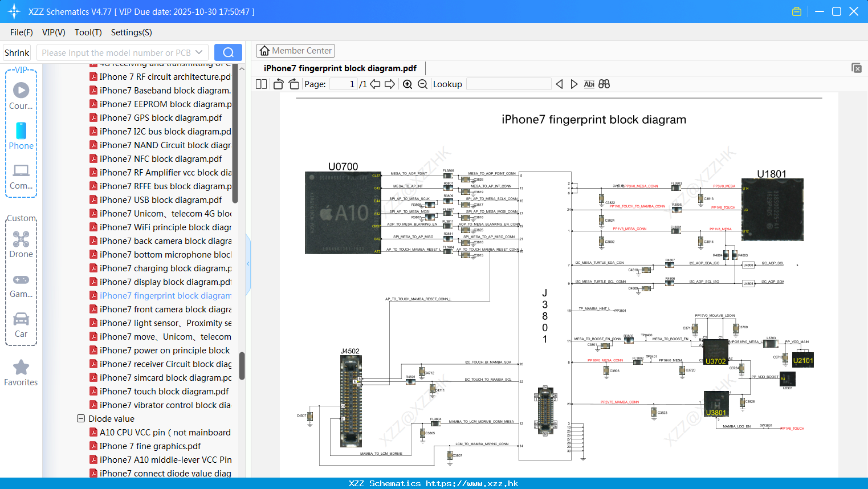
Task: Toggle the Abi whole-word match icon
Action: (x=589, y=84)
